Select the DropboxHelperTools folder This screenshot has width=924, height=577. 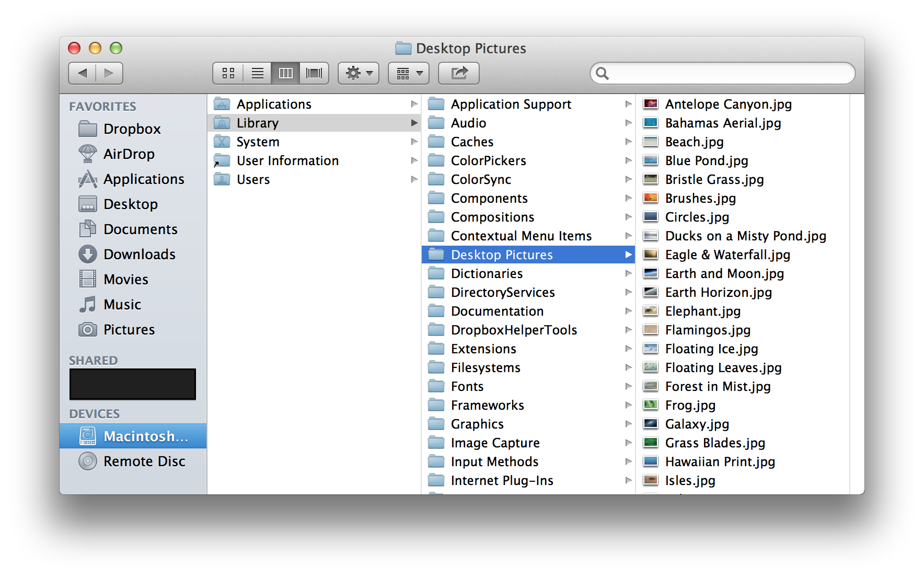528,330
